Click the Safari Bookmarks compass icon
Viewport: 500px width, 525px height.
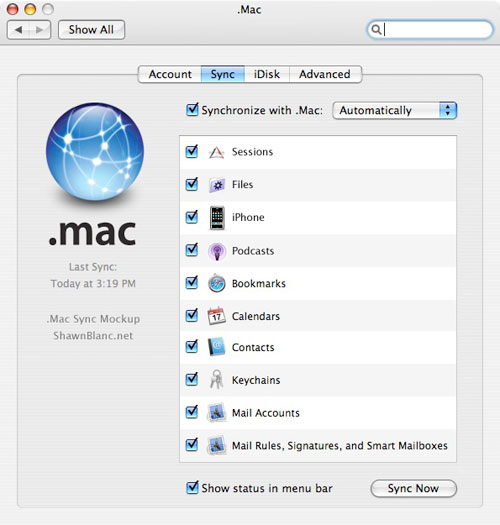[216, 283]
